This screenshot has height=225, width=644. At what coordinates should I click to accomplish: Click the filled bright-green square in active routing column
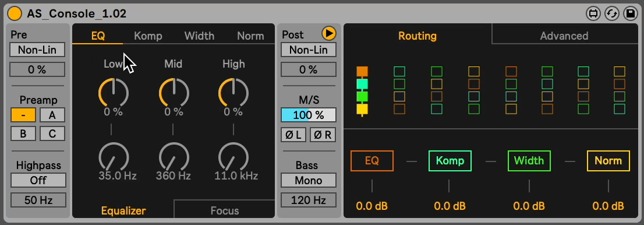tap(362, 97)
